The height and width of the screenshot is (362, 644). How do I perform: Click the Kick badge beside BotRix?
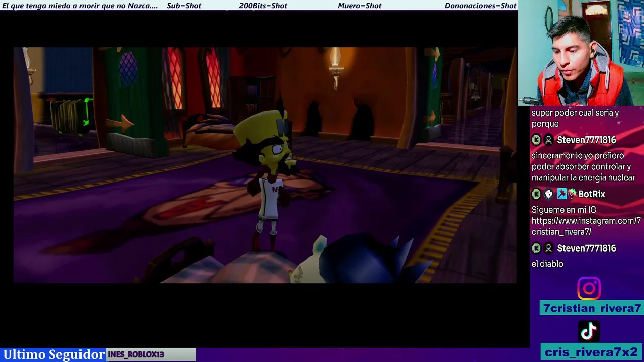click(536, 194)
